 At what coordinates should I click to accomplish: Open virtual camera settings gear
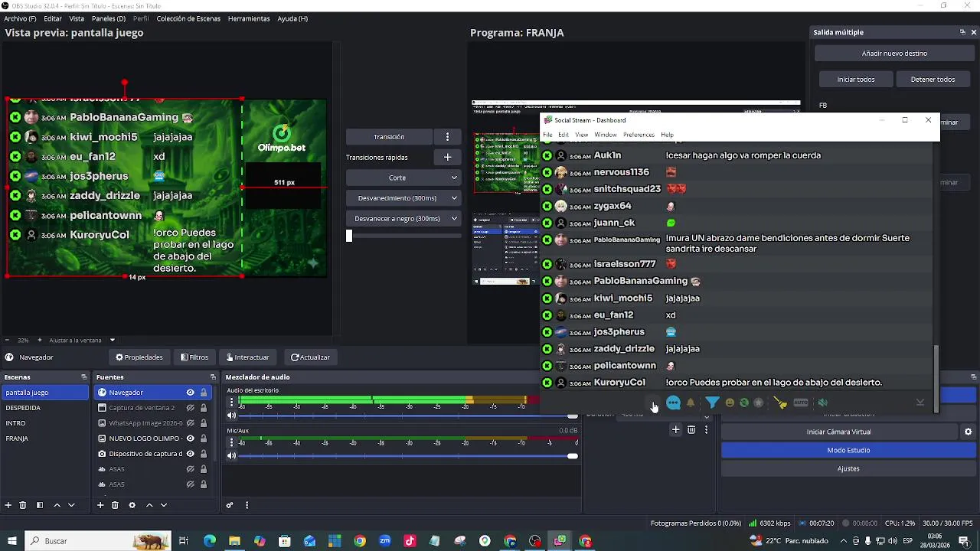(x=968, y=432)
